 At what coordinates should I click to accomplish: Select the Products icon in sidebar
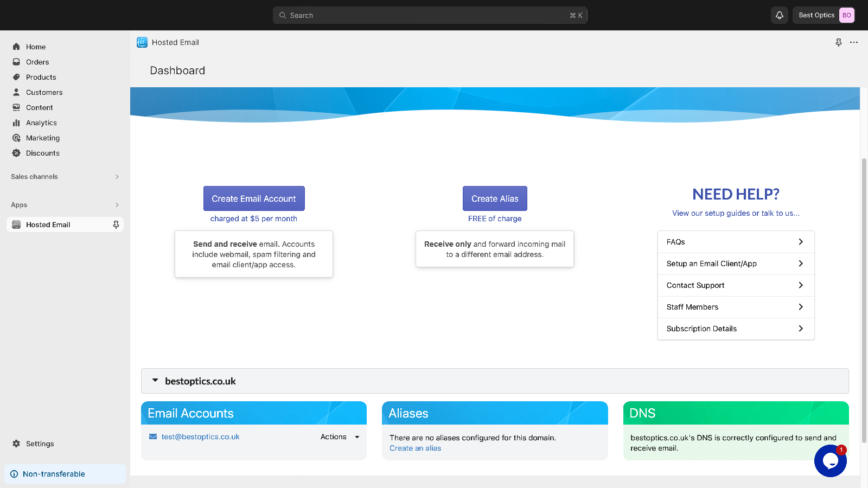click(x=16, y=77)
